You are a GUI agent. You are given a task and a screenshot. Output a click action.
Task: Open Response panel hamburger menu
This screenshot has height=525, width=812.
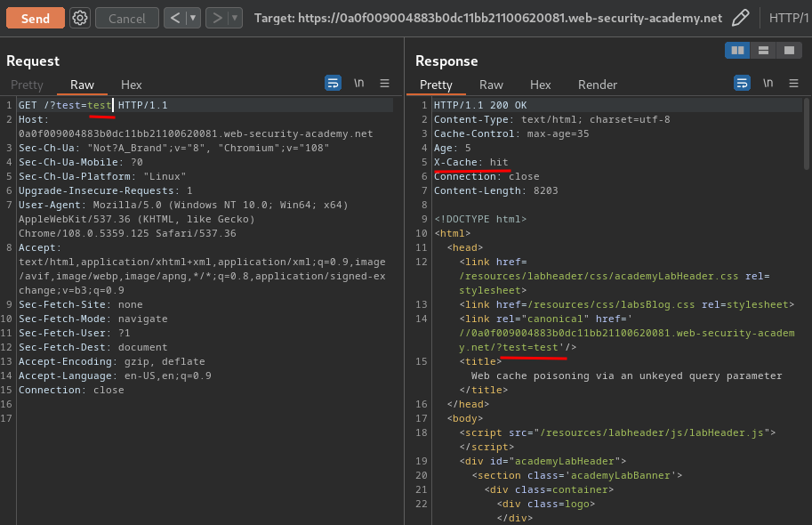pos(793,83)
